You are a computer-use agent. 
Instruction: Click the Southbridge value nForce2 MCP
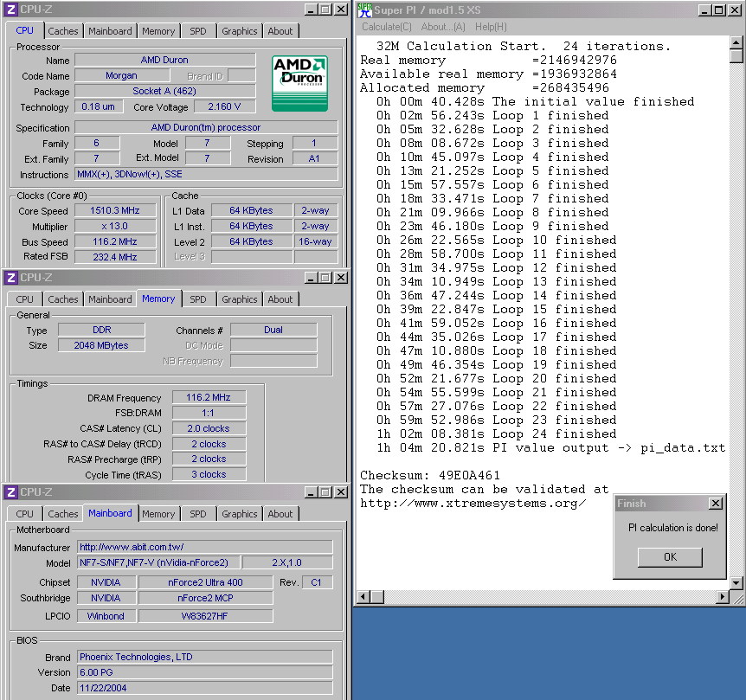[x=205, y=598]
